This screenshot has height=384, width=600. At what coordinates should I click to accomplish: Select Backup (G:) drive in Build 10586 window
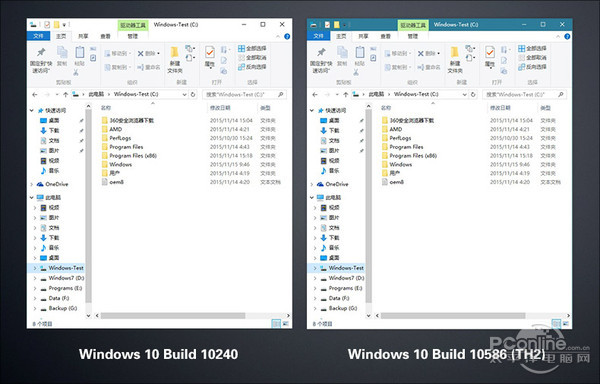tap(339, 308)
